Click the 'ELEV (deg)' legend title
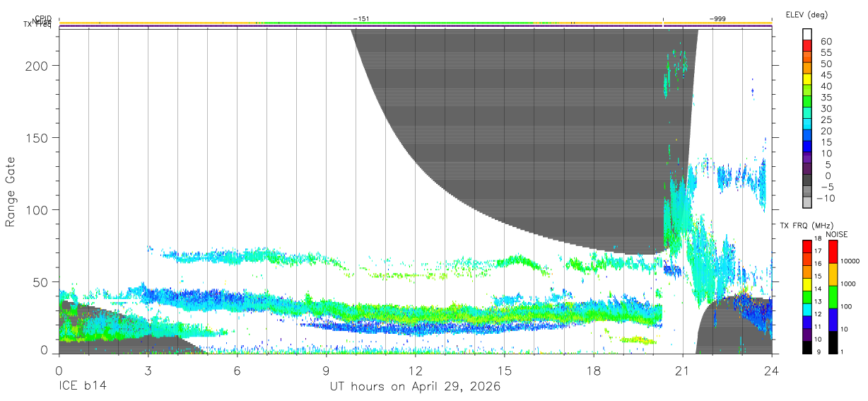 click(x=807, y=15)
